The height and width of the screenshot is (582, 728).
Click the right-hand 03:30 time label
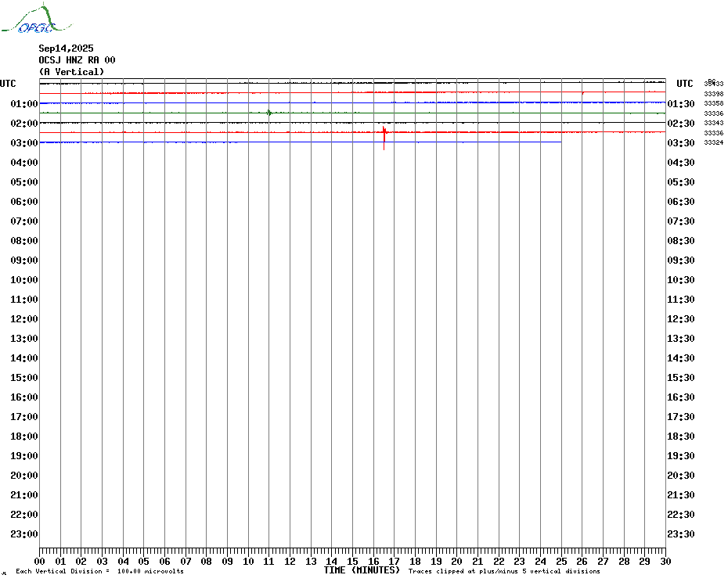[x=681, y=142]
